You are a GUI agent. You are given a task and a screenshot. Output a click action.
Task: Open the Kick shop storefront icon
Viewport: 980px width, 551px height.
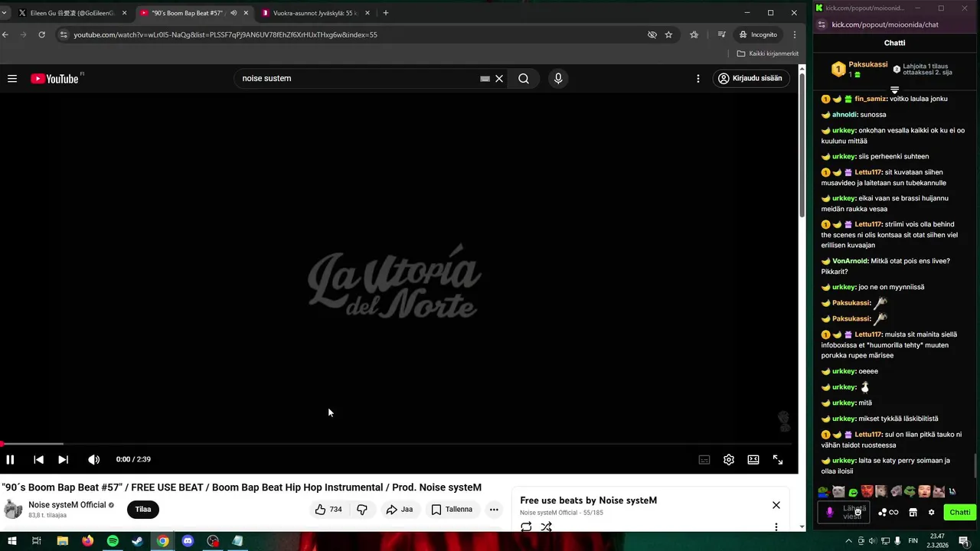(913, 512)
